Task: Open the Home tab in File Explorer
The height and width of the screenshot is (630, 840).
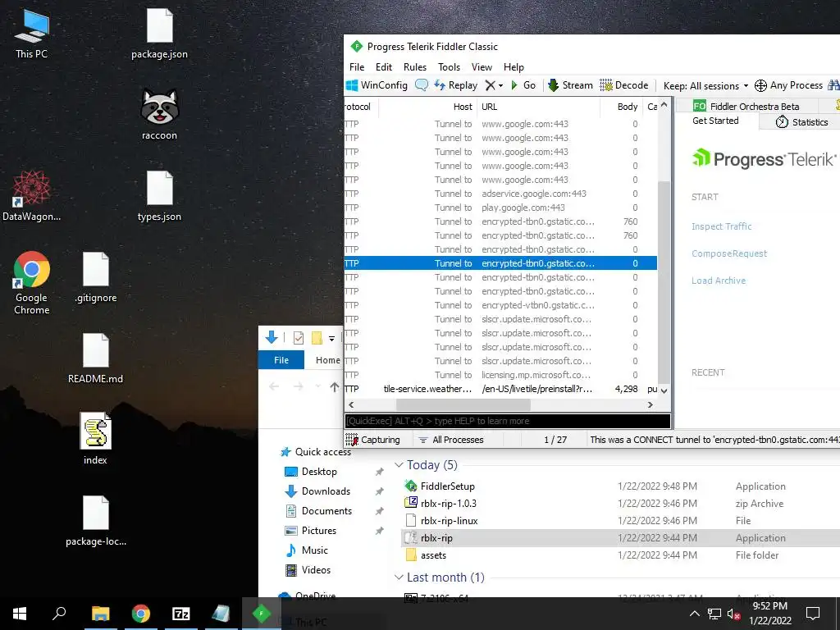Action: click(x=327, y=360)
